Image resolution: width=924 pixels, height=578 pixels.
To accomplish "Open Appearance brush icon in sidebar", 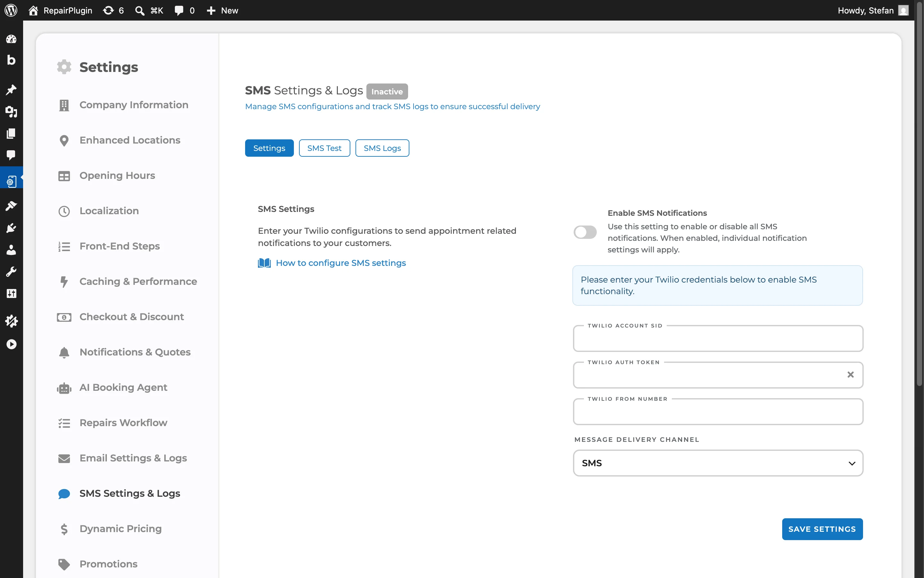I will (11, 206).
